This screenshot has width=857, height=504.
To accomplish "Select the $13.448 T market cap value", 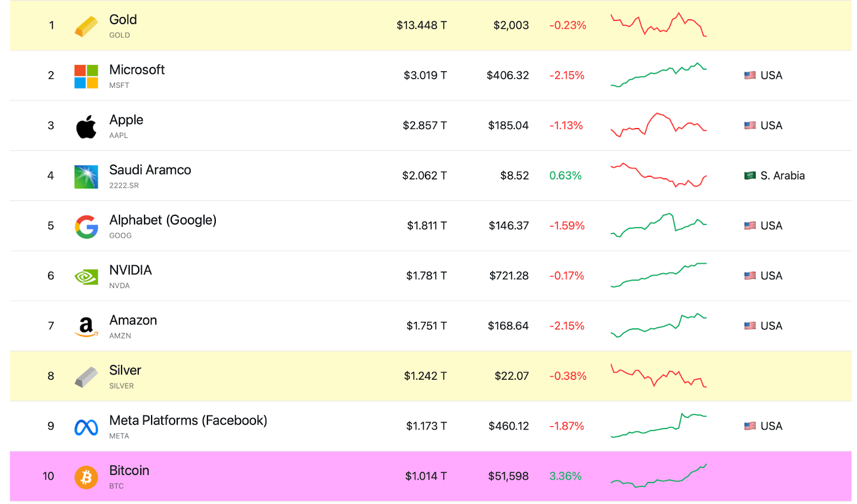I will (422, 25).
